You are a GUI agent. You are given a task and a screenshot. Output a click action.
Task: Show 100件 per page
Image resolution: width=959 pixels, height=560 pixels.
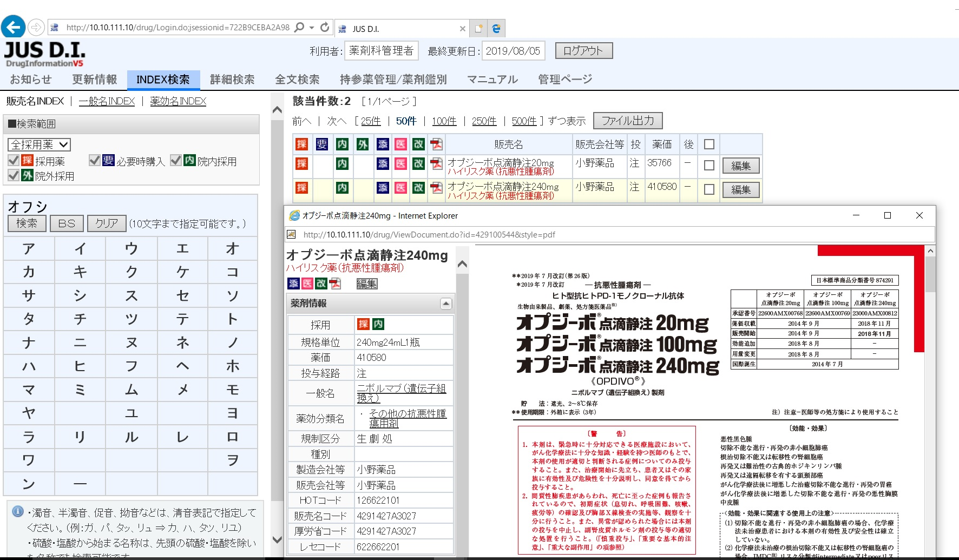[444, 121]
